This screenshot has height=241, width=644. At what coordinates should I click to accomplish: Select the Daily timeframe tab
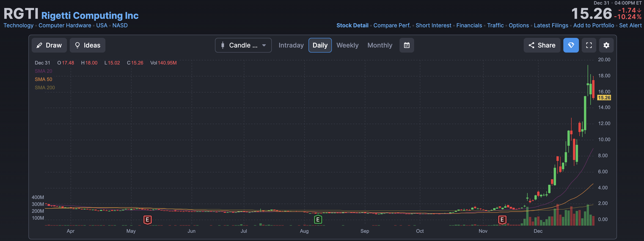[320, 45]
